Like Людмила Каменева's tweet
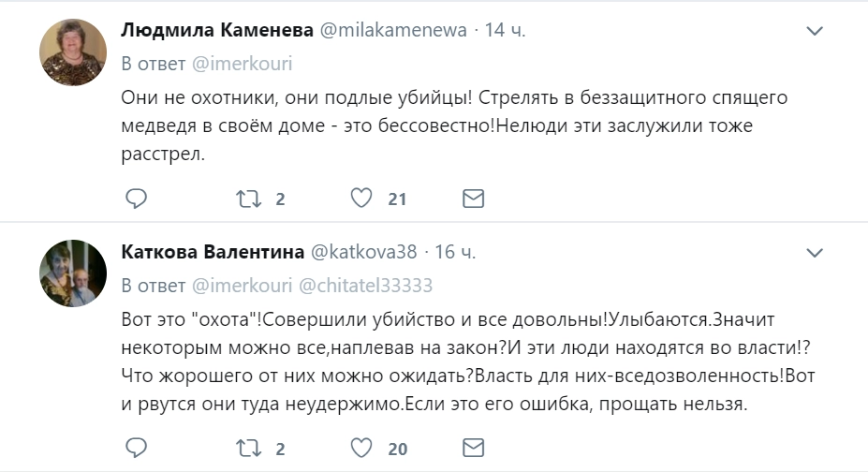This screenshot has width=868, height=472. pos(362,199)
